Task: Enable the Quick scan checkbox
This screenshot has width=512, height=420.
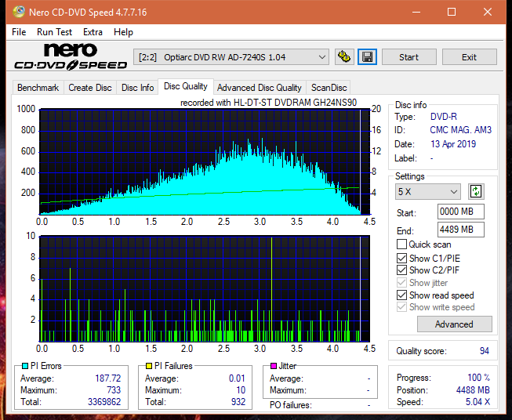Action: click(x=401, y=244)
